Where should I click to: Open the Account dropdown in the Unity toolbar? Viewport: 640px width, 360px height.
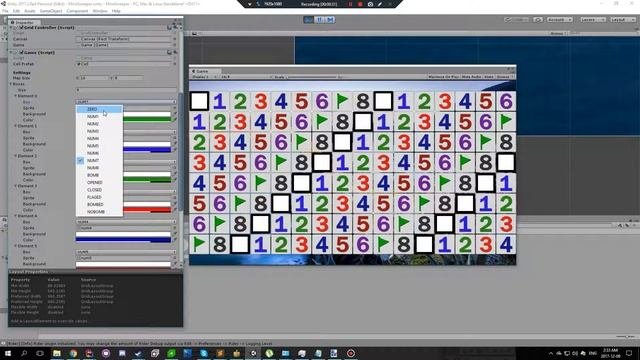pos(559,20)
